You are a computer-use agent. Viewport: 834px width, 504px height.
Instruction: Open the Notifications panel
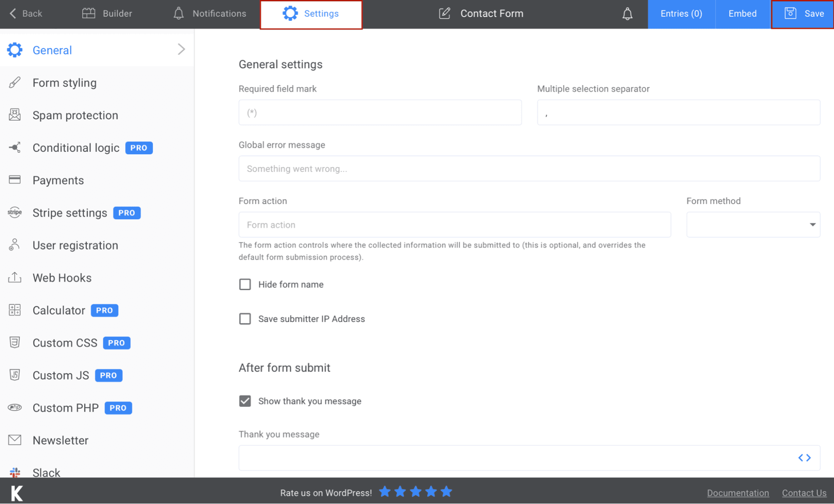pyautogui.click(x=209, y=13)
